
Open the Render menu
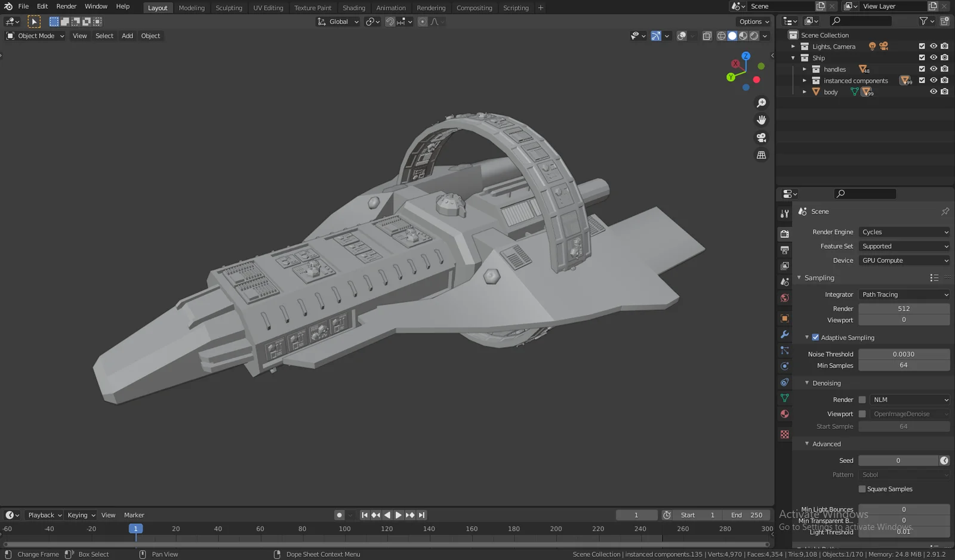pyautogui.click(x=66, y=6)
